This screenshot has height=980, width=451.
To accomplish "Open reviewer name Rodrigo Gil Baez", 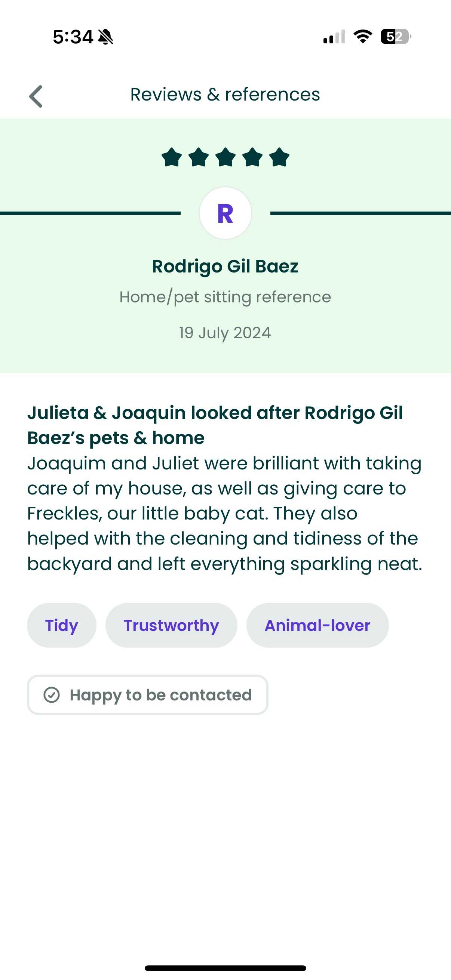I will click(225, 266).
